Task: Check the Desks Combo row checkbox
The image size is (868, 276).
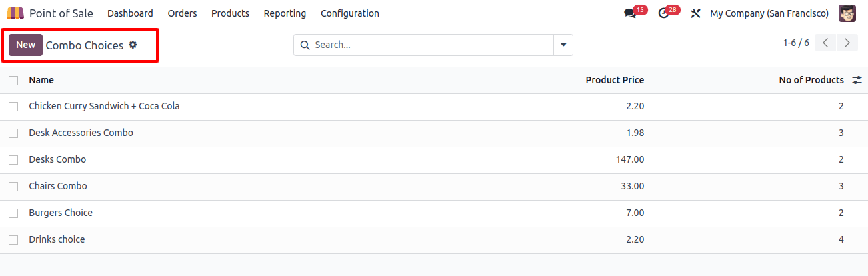Action: click(x=13, y=160)
